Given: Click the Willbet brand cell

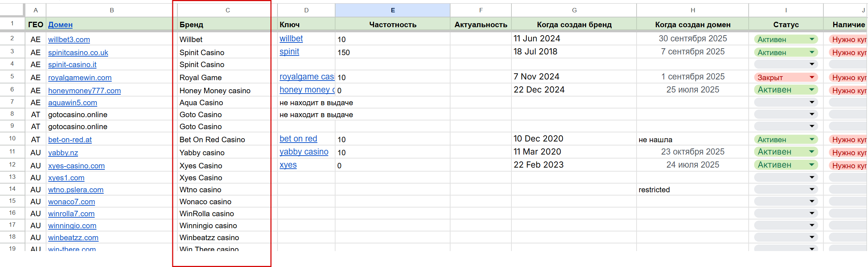Looking at the screenshot, I should (227, 39).
